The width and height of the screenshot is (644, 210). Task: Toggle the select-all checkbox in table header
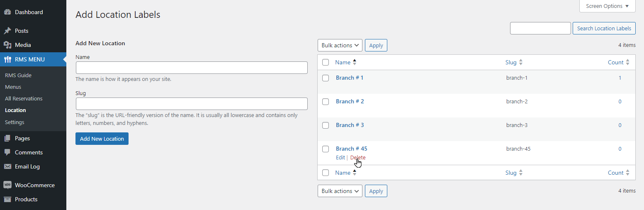tap(326, 62)
